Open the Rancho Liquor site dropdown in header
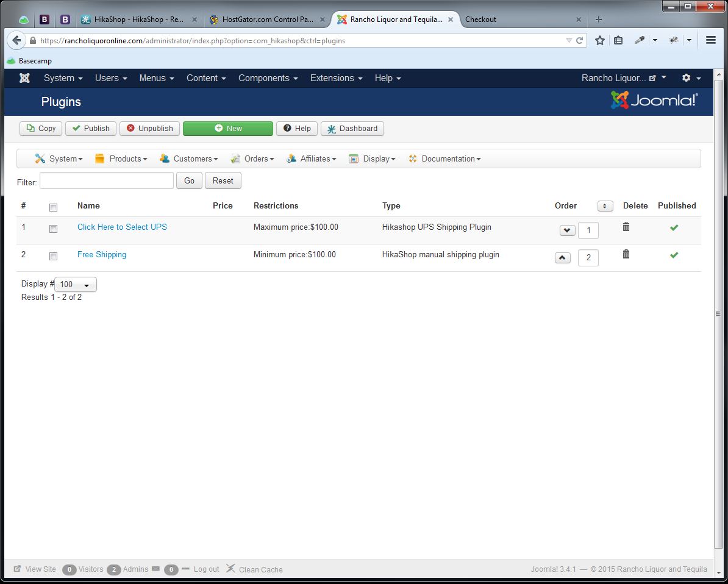 pos(624,78)
